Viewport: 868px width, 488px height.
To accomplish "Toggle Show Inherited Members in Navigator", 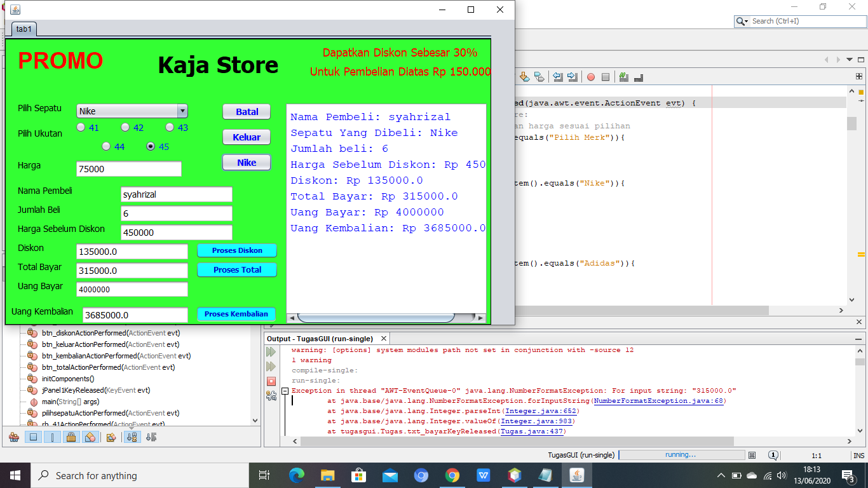I will (x=13, y=437).
